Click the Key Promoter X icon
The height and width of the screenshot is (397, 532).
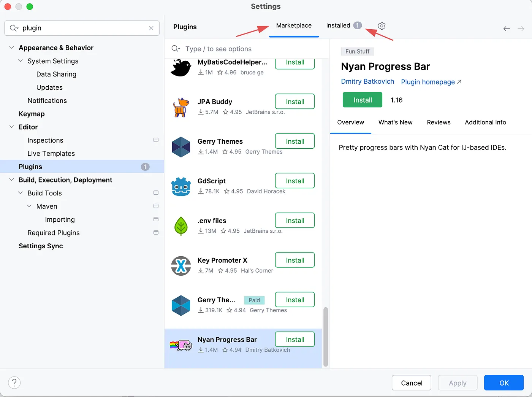(x=181, y=266)
